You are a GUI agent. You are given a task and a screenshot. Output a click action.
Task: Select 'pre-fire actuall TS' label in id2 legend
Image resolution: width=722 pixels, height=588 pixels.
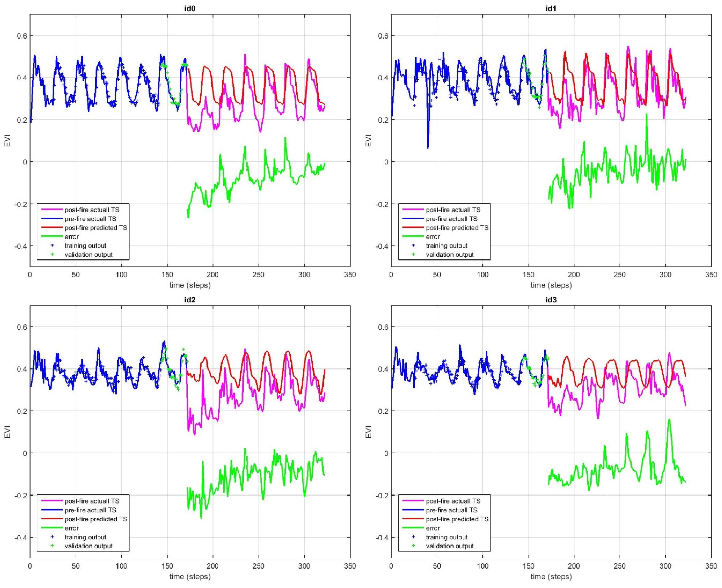click(90, 510)
